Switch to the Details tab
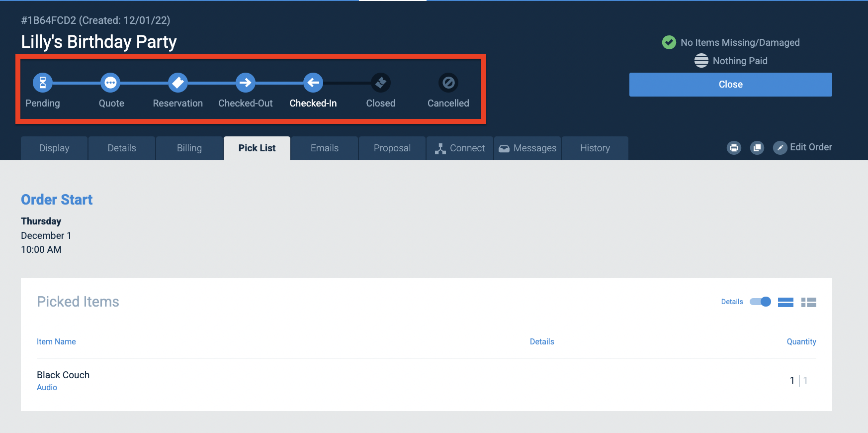The height and width of the screenshot is (433, 868). 122,148
